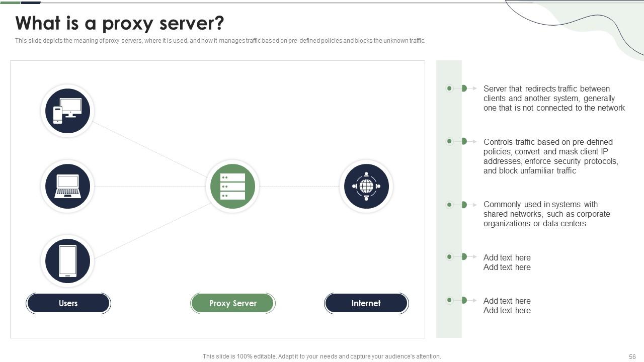Select the globe Internet icon

(x=366, y=186)
